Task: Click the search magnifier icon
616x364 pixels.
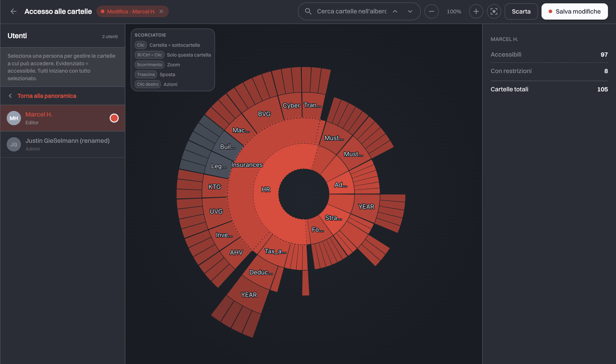Action: pos(308,11)
